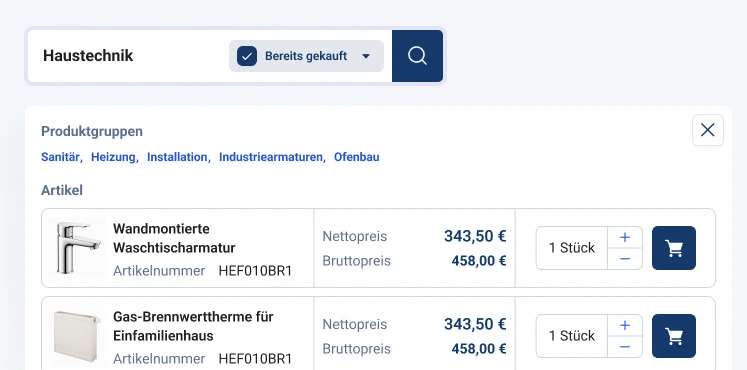The width and height of the screenshot is (747, 370).
Task: Click the Wandmontierte Waschtischarmatur product title
Action: (174, 238)
